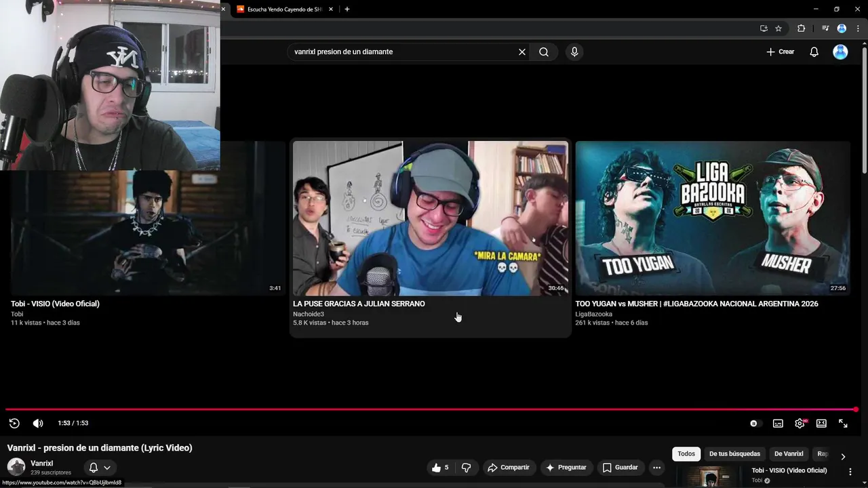Viewport: 868px width, 488px height.
Task: Open the Chrome extensions puzzle icon
Action: pyautogui.click(x=801, y=28)
